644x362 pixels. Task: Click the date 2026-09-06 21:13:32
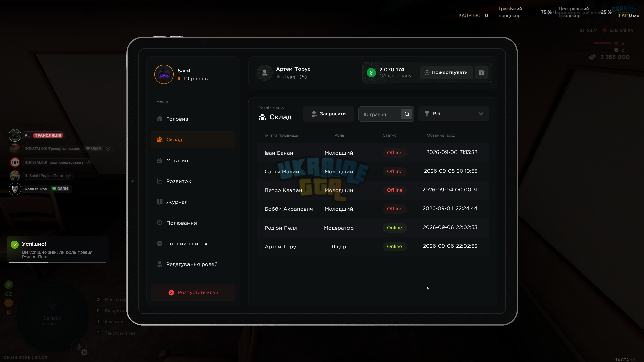pyautogui.click(x=451, y=152)
